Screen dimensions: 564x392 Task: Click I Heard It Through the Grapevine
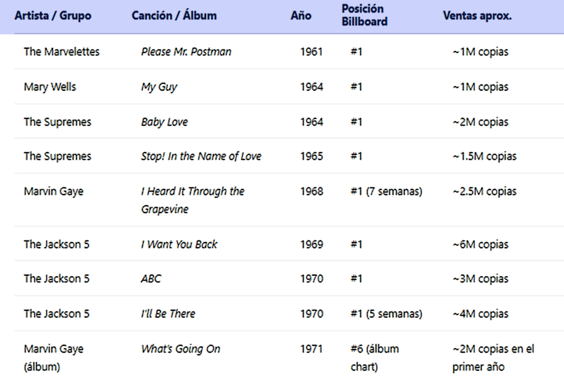point(192,200)
